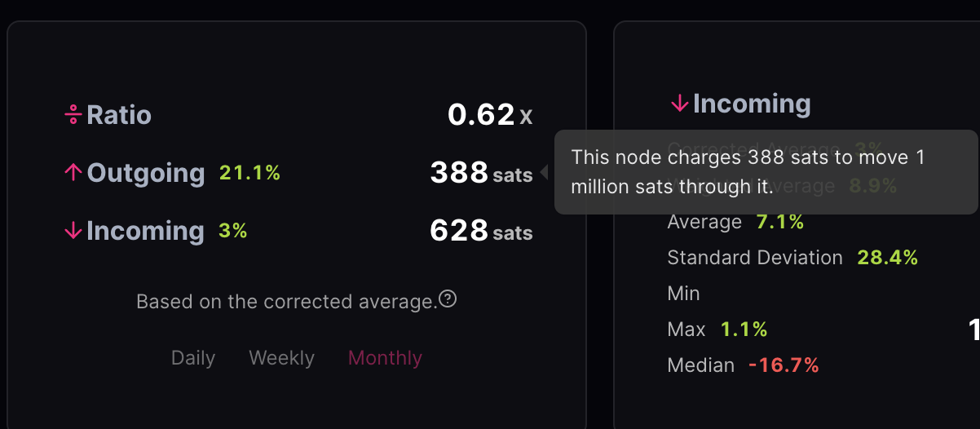980x429 pixels.
Task: Click the Incoming down-arrow icon in the left card
Action: point(73,231)
